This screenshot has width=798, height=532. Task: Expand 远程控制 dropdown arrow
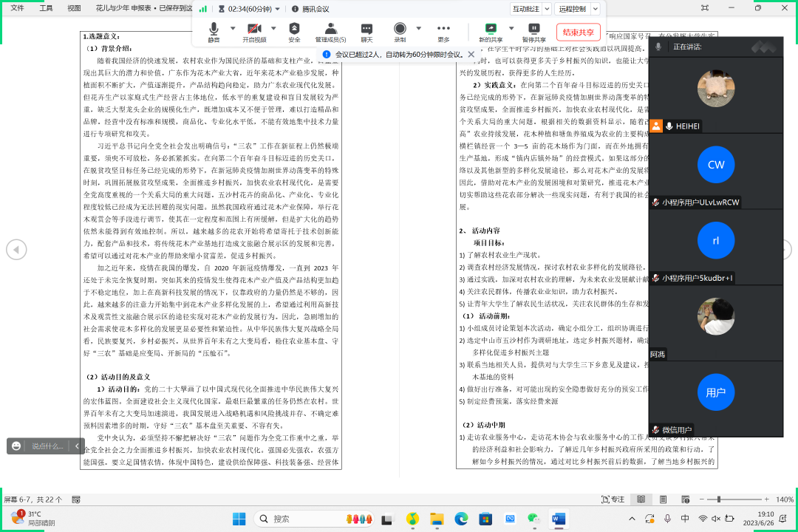(596, 9)
